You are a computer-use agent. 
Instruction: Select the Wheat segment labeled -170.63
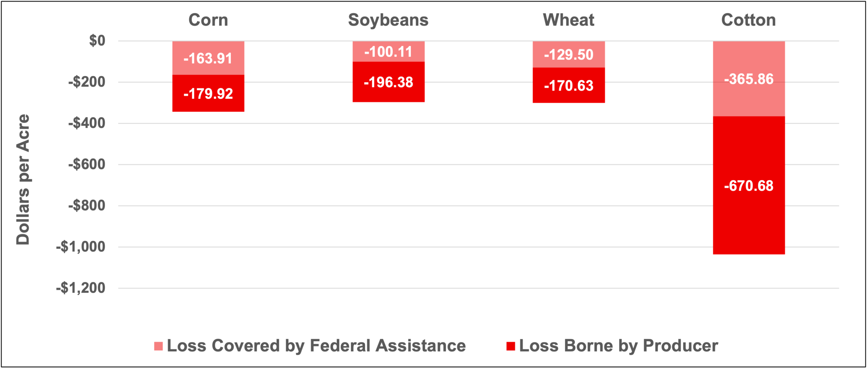[569, 85]
